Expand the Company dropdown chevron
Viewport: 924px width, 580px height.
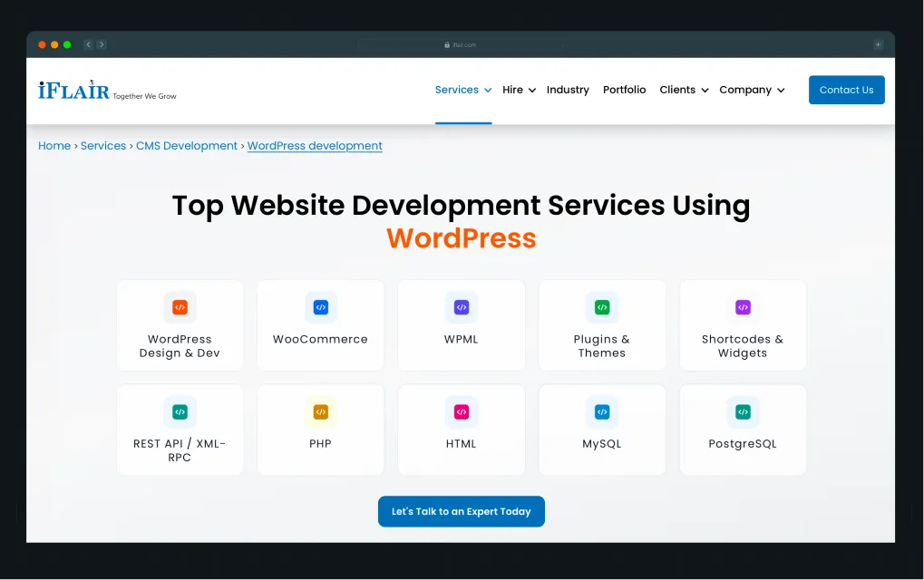[781, 90]
